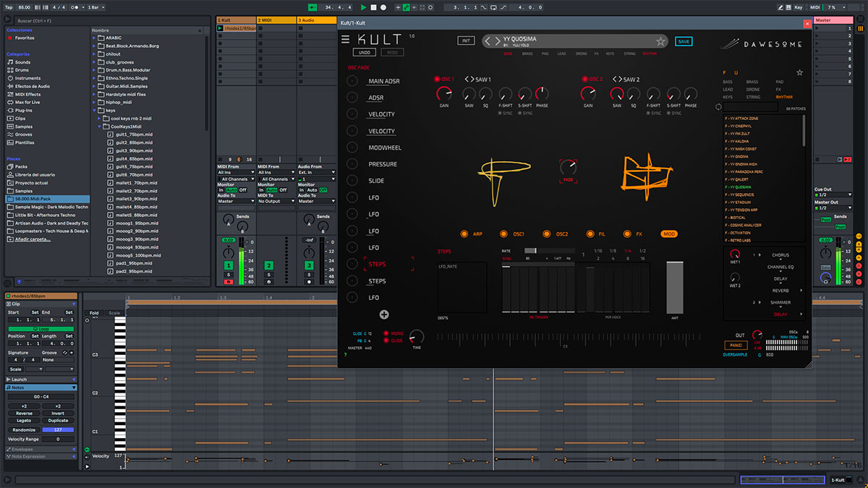868x488 pixels.
Task: Click the Tap tempo button
Action: [x=10, y=7]
